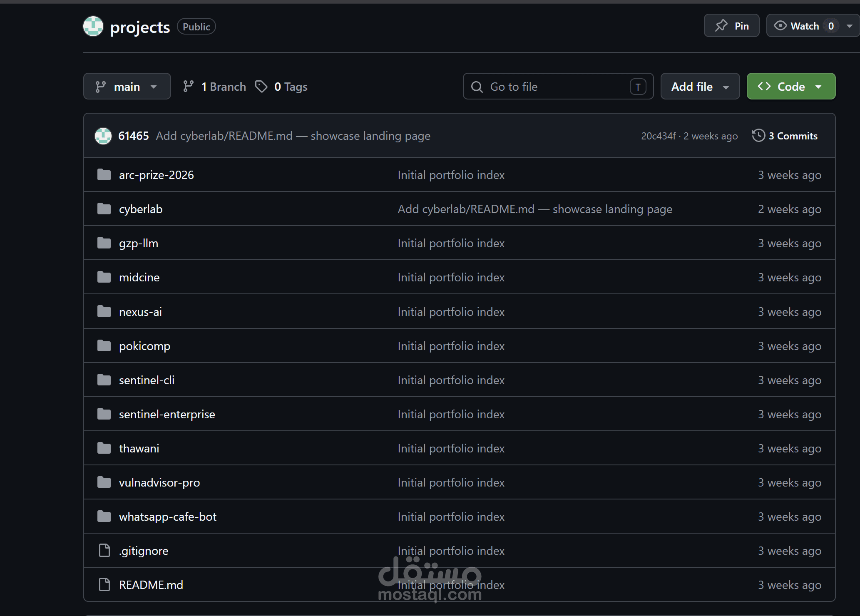Click the branch icon beside 1 Branch
This screenshot has height=616, width=860.
click(x=189, y=87)
